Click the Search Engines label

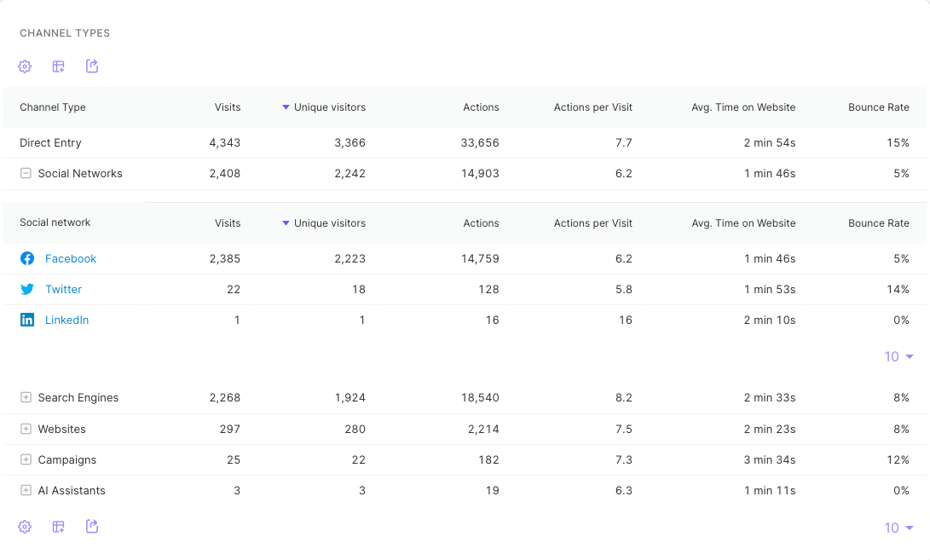(78, 397)
